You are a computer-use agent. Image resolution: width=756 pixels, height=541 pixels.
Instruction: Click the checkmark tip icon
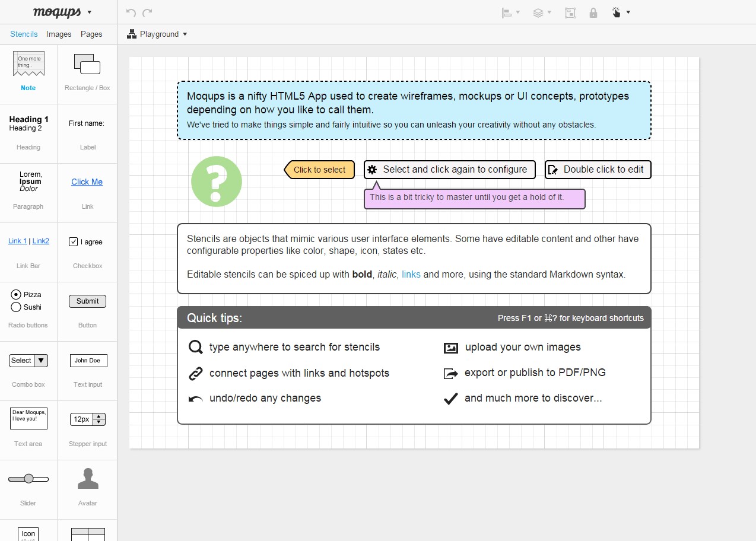tap(451, 399)
